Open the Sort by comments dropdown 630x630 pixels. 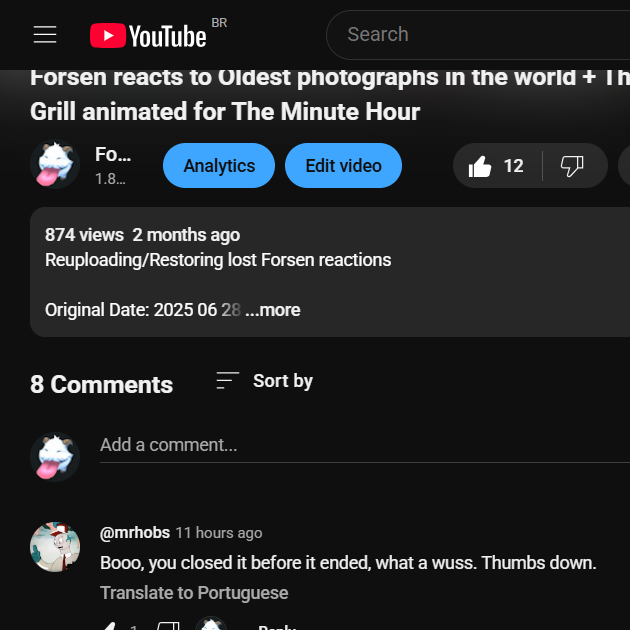coord(264,380)
